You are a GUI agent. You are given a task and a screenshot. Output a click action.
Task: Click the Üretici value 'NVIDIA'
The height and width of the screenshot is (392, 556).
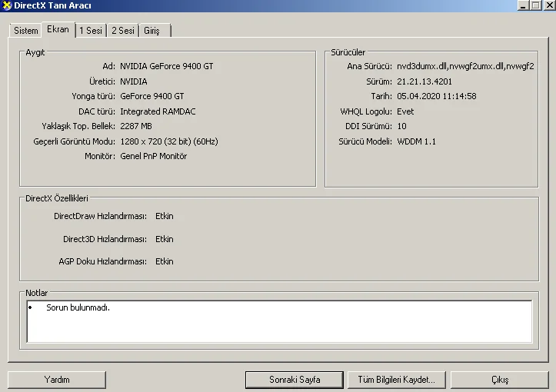click(x=134, y=81)
